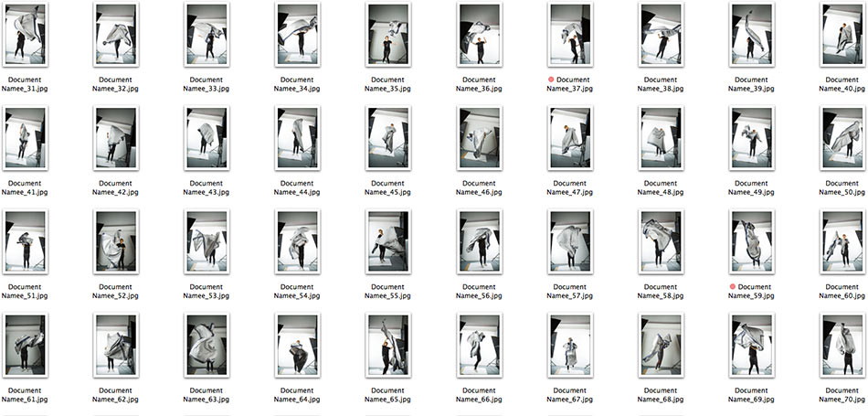This screenshot has height=416, width=868.
Task: Select the Document Namee_55.jpg thumbnail
Action: pos(387,241)
